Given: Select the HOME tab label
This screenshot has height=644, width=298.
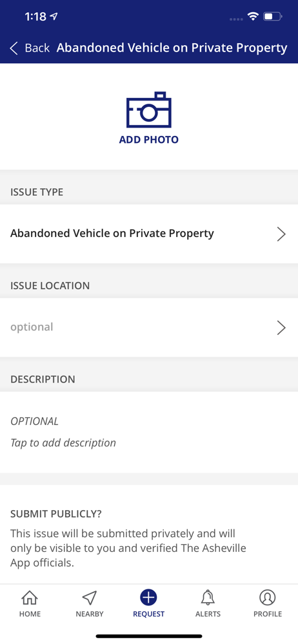Looking at the screenshot, I should click(30, 614).
